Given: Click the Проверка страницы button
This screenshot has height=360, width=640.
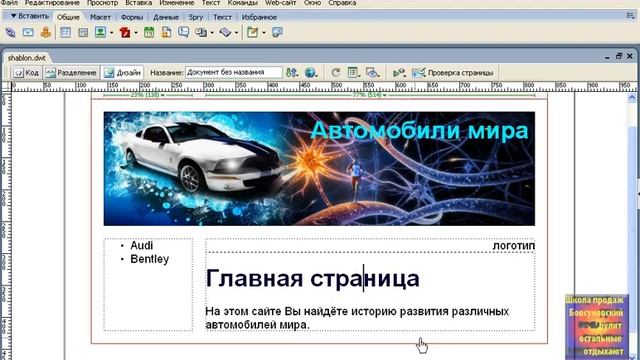Looking at the screenshot, I should tap(453, 73).
